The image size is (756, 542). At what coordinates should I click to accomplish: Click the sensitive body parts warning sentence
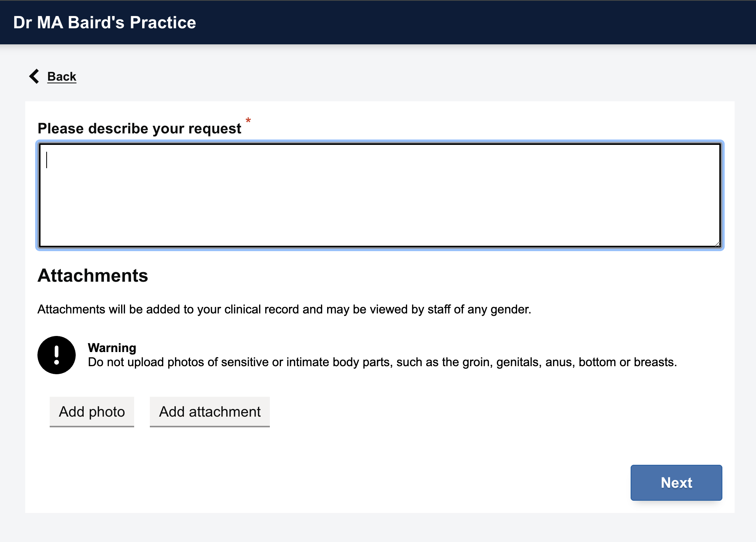382,362
